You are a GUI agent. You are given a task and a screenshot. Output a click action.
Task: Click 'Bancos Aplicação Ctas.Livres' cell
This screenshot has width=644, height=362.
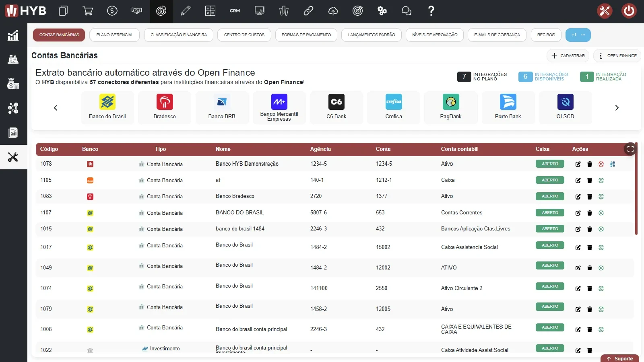pos(475,228)
